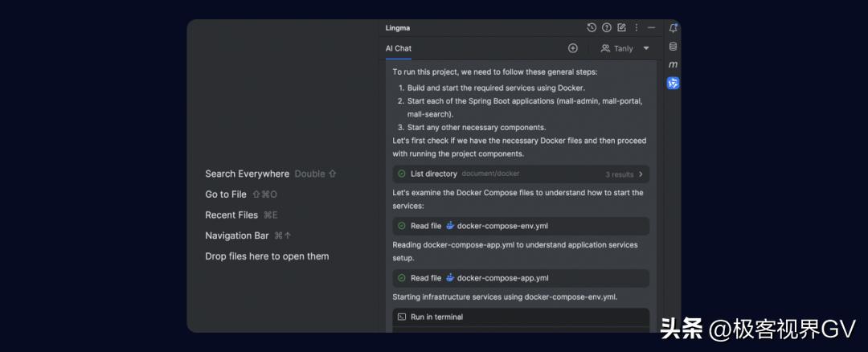Open the vertical three-dot options menu

(637, 27)
